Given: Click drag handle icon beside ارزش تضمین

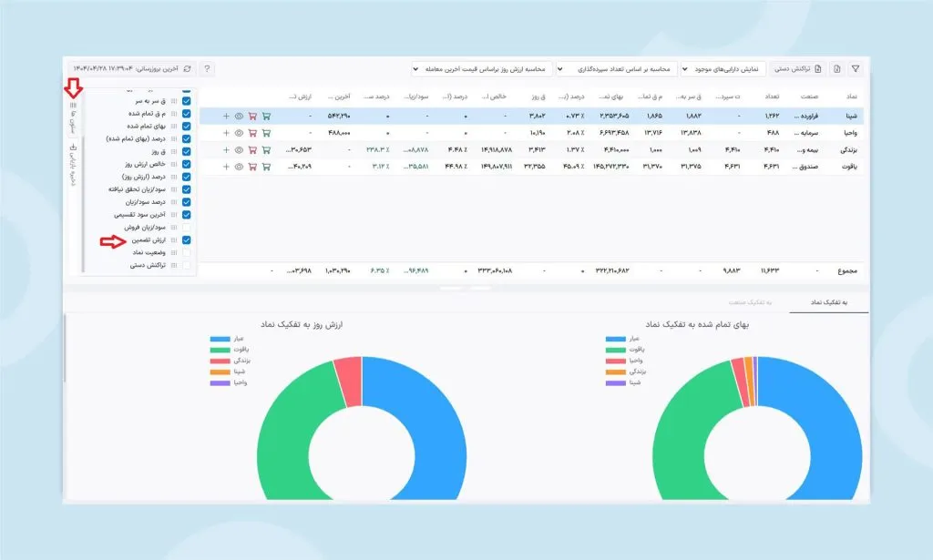Looking at the screenshot, I should coord(174,240).
